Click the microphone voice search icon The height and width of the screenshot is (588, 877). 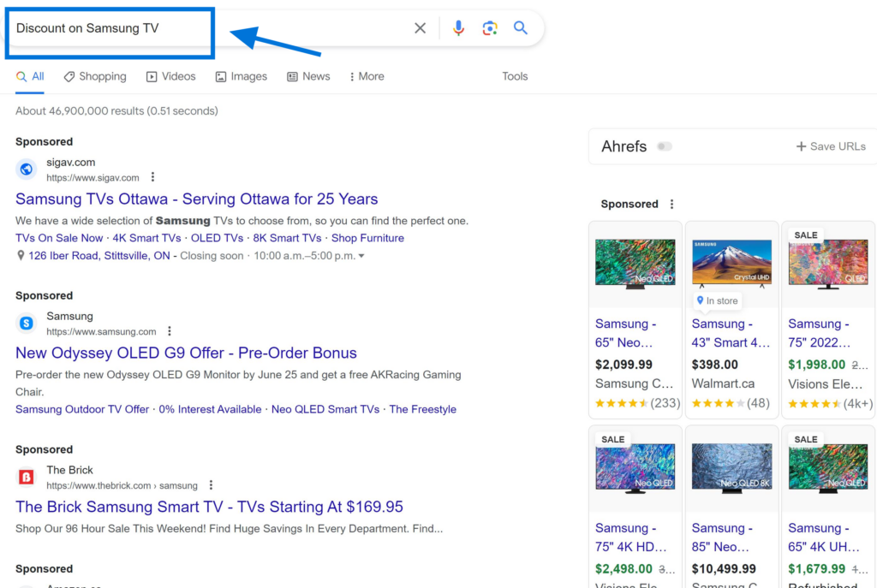point(458,27)
